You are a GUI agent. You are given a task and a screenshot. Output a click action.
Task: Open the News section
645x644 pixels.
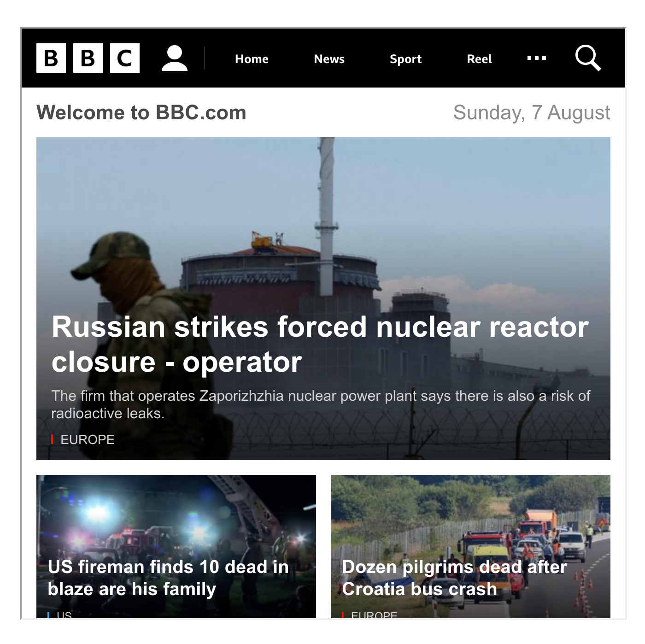pos(329,59)
